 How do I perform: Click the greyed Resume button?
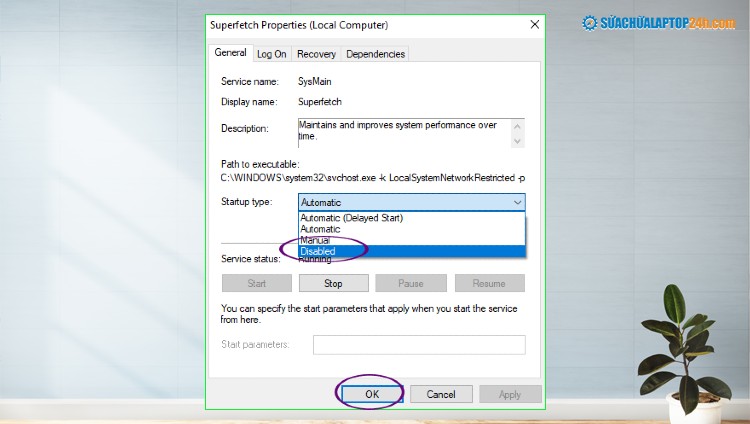tap(489, 283)
